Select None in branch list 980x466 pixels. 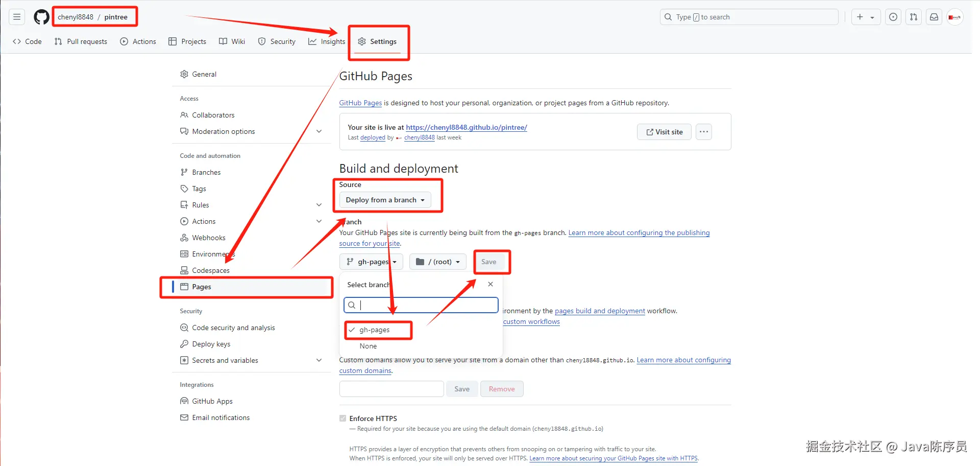(368, 346)
